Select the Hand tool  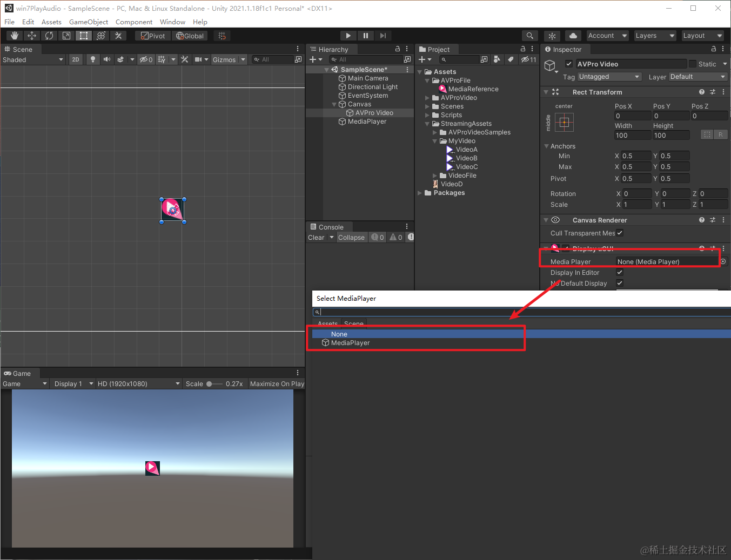15,36
